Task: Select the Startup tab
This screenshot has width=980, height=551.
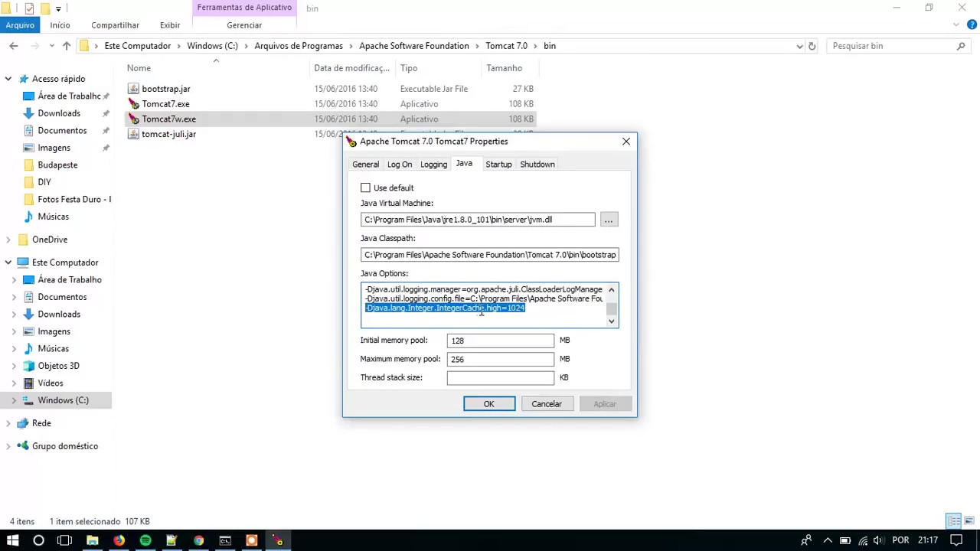Action: coord(498,165)
